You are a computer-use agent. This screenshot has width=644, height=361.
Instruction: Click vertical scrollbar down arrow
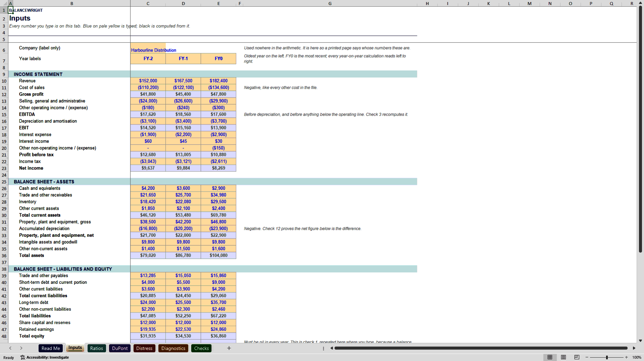click(640, 341)
